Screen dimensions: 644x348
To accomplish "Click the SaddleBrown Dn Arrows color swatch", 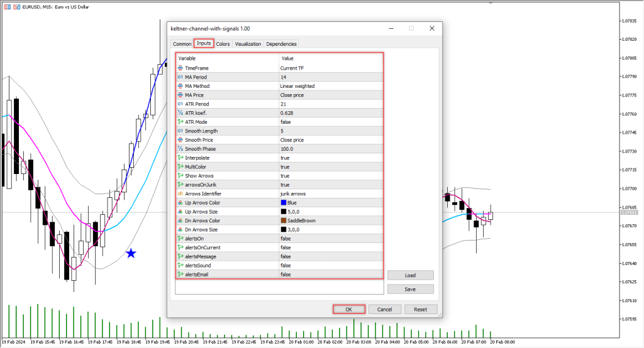I will click(284, 220).
